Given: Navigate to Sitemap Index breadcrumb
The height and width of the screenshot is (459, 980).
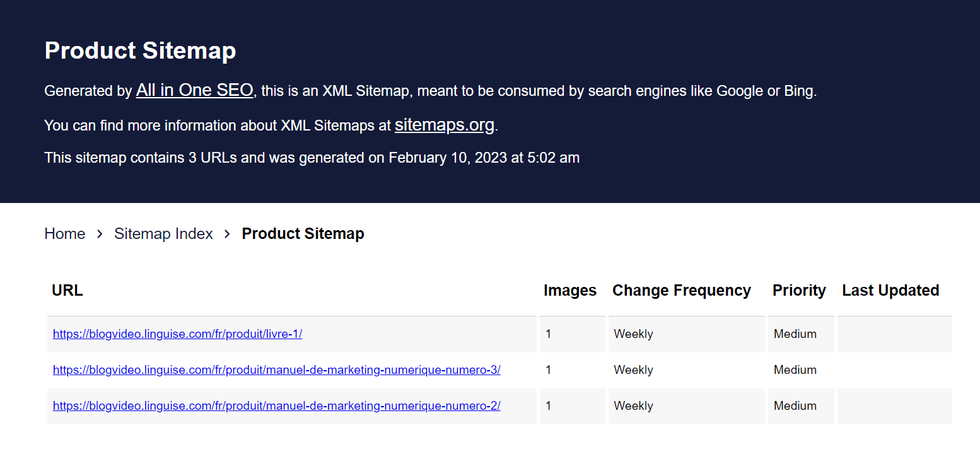Looking at the screenshot, I should tap(163, 234).
